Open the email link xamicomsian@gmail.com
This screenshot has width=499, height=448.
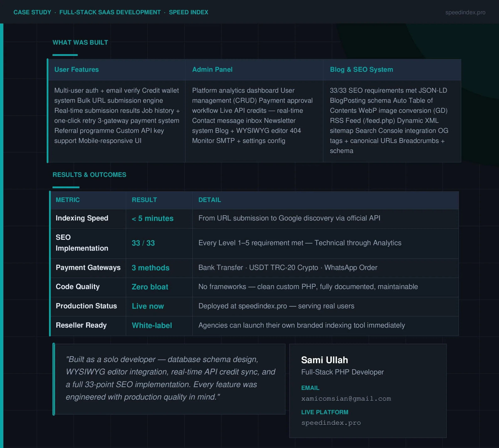click(x=346, y=399)
